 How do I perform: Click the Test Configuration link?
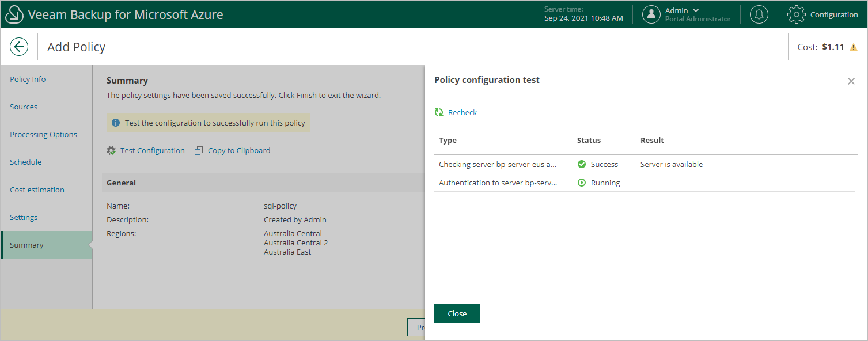pos(153,150)
